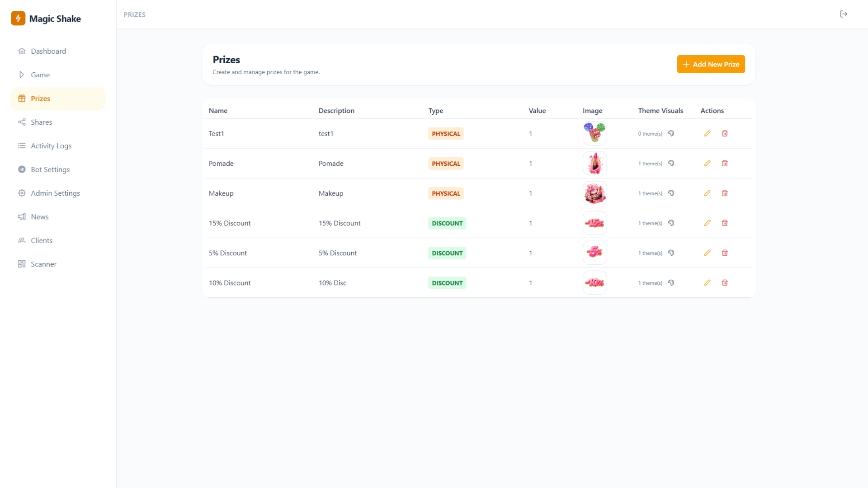Open the 15% Discount image thumbnail
This screenshot has width=868, height=488.
point(594,223)
